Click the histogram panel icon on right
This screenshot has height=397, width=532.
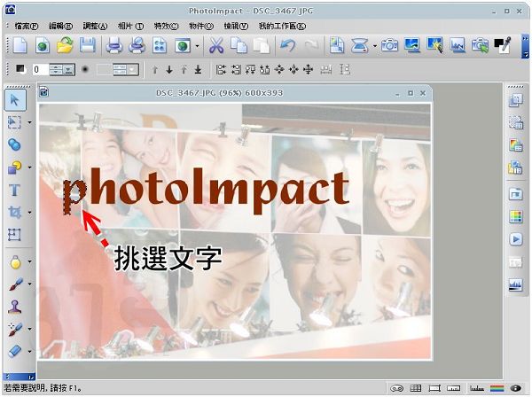[516, 284]
